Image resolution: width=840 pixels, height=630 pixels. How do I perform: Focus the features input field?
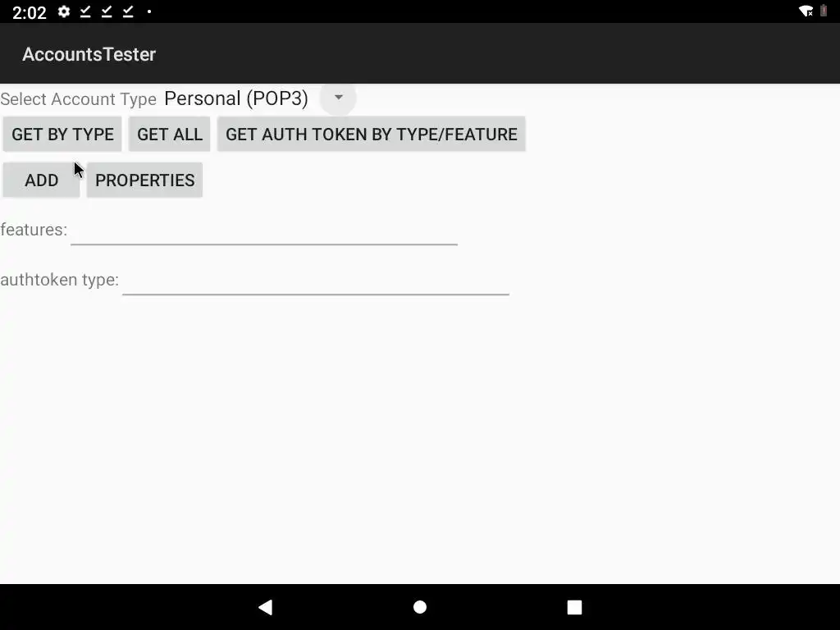(264, 231)
